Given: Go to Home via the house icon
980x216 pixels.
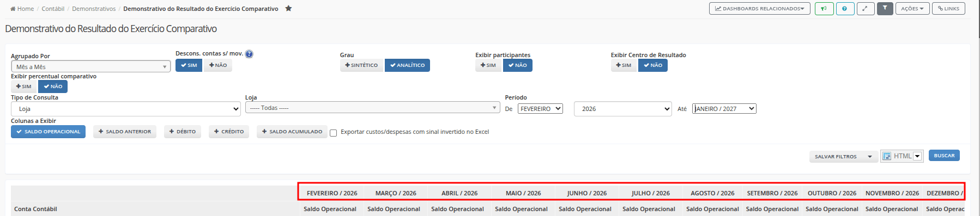Looking at the screenshot, I should pos(13,9).
